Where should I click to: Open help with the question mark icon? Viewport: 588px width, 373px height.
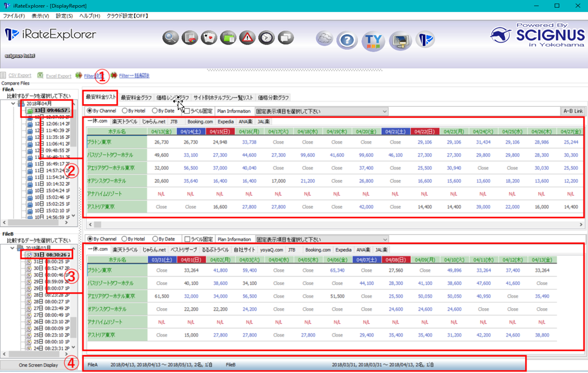pyautogui.click(x=346, y=40)
